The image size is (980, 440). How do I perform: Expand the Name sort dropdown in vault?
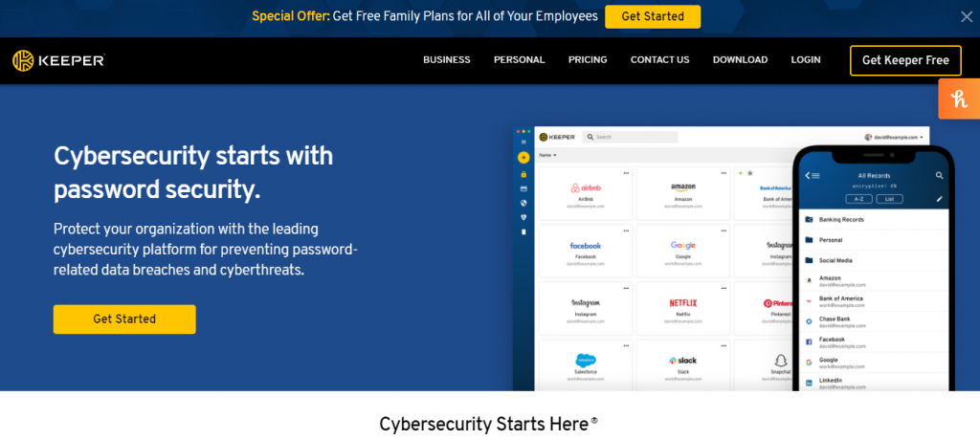[547, 155]
